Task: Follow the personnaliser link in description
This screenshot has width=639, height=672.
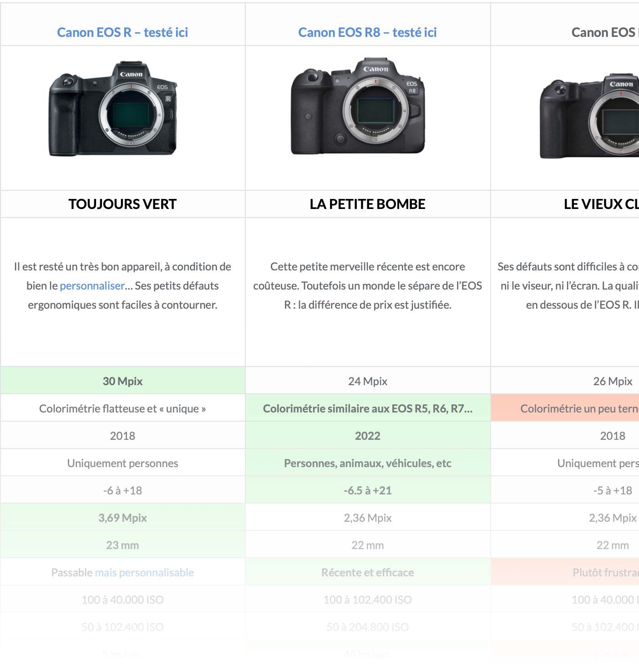Action: 92,286
